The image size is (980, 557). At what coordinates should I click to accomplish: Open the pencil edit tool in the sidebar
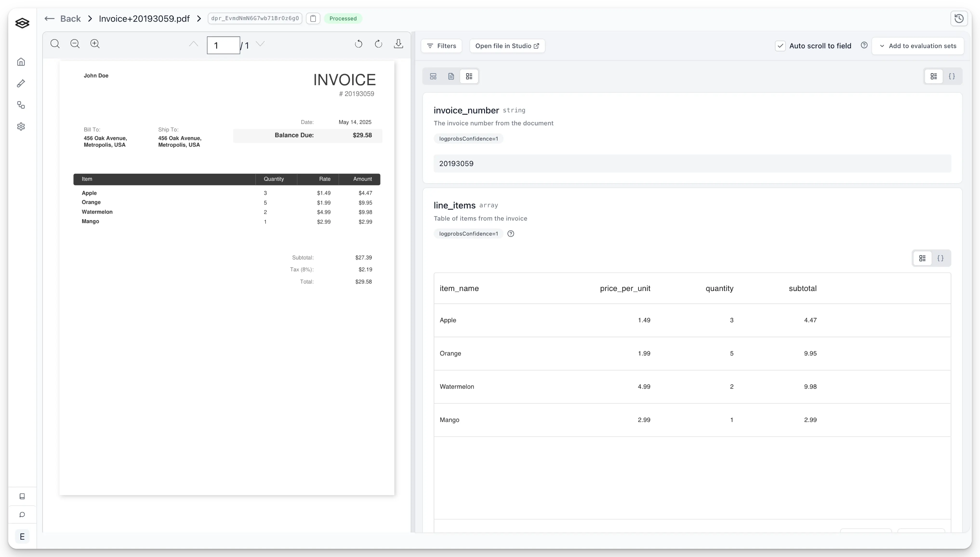pos(21,83)
